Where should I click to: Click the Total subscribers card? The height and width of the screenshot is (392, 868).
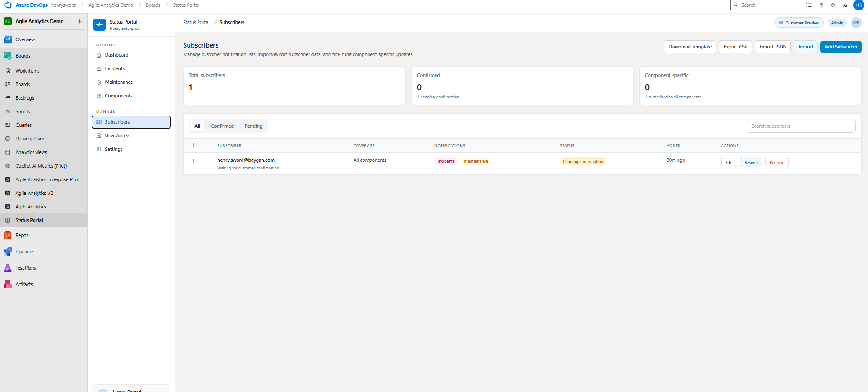[x=294, y=86]
